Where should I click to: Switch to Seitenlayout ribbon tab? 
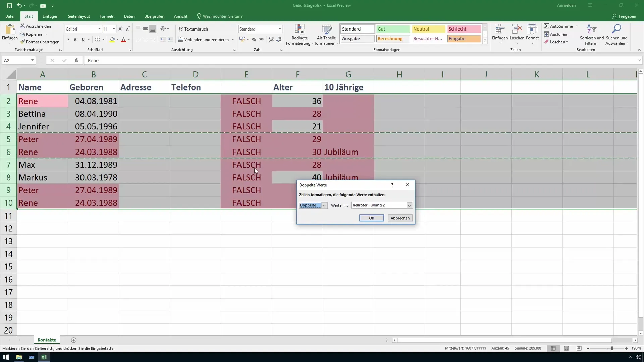(79, 16)
